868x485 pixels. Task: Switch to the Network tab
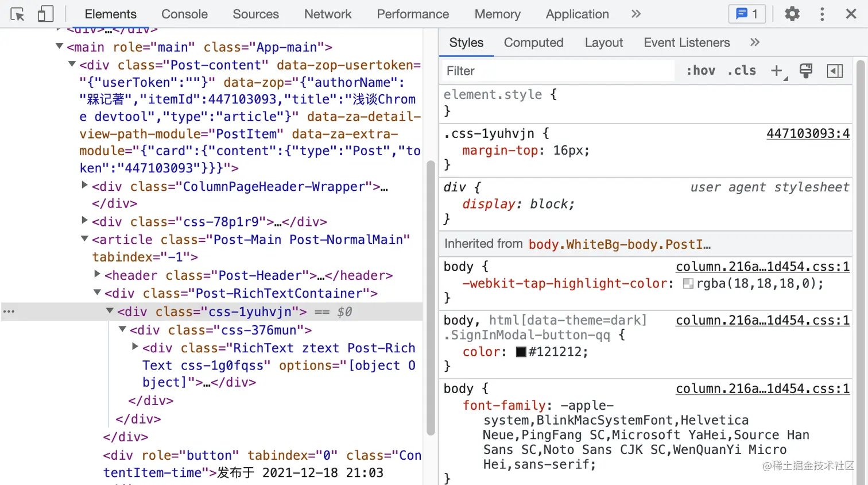[x=328, y=14]
